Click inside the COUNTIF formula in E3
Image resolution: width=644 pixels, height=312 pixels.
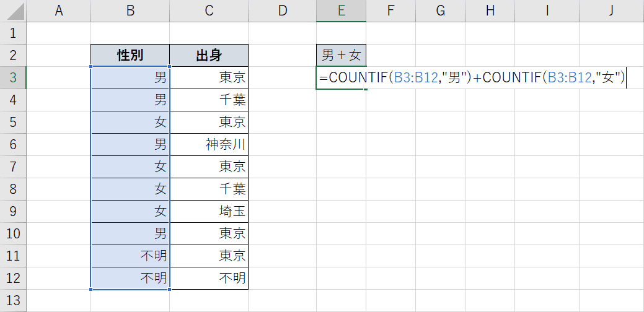tap(472, 78)
